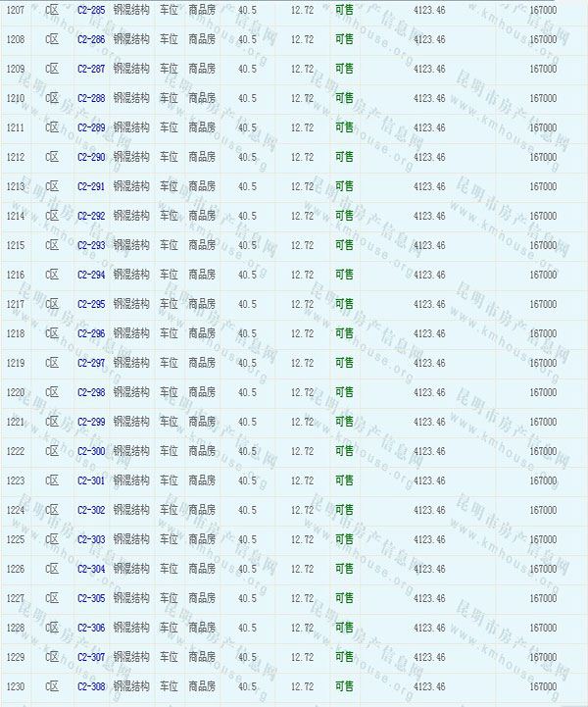Click the C2-295 unit link
This screenshot has width=588, height=707.
(90, 304)
